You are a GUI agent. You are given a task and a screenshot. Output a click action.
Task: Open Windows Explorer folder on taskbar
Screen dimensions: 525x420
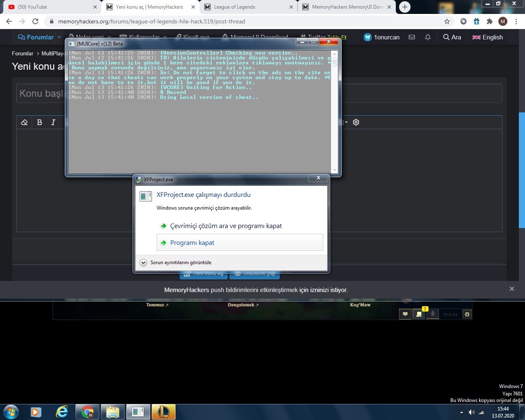point(112,412)
